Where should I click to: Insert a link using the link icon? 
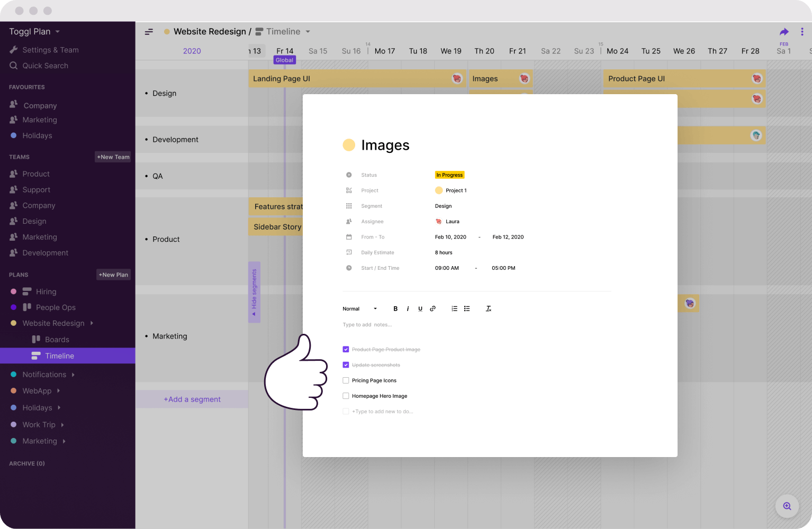pyautogui.click(x=432, y=309)
